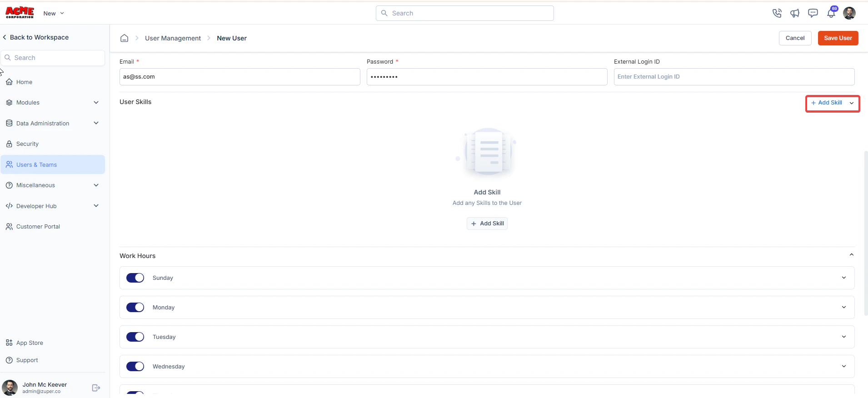Expand the Monday row chevron
868x398 pixels.
(844, 307)
